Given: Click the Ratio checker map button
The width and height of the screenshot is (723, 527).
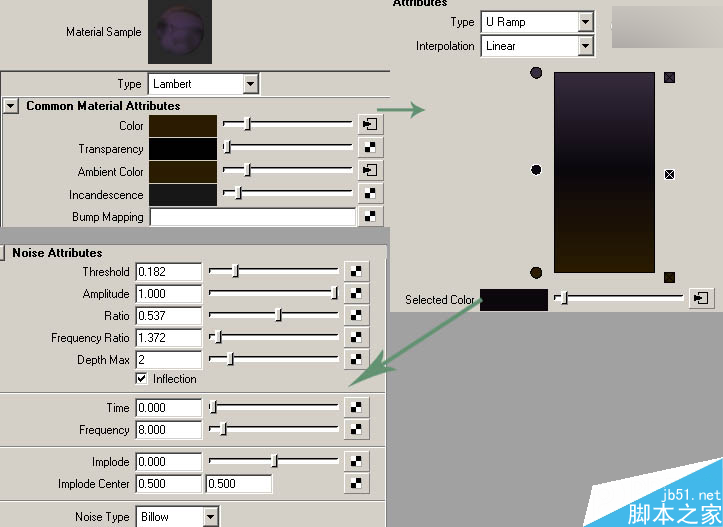Looking at the screenshot, I should (x=356, y=315).
